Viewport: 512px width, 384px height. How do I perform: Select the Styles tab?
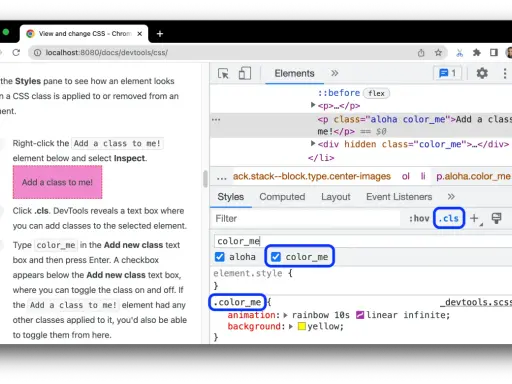pyautogui.click(x=230, y=197)
